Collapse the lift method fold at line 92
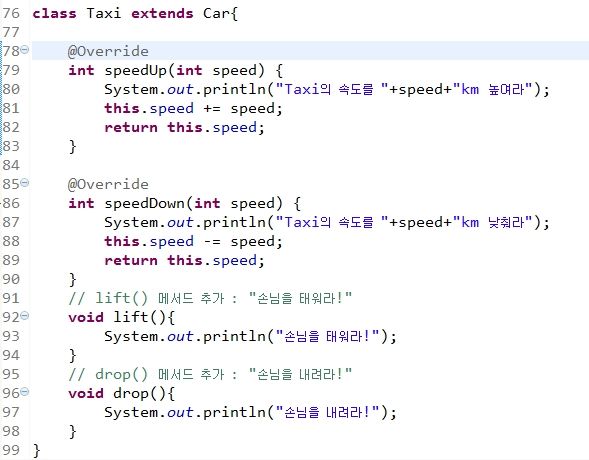This screenshot has height=460, width=589. (24, 315)
